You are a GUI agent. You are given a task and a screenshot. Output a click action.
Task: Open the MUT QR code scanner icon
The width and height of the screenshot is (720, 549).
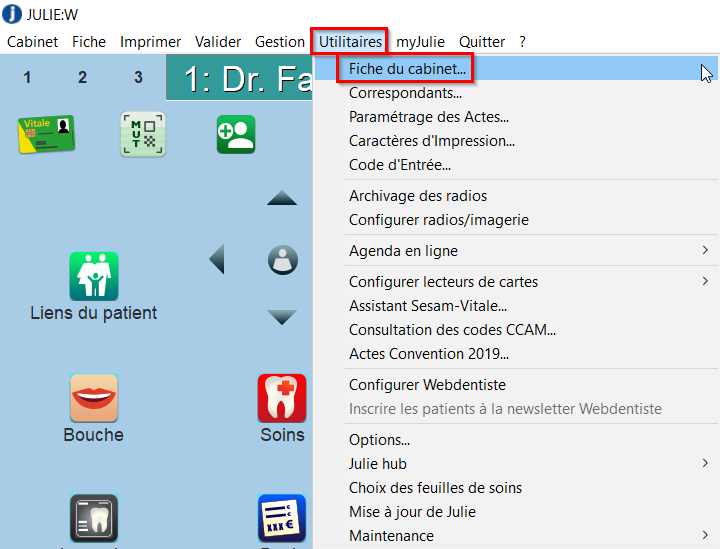tap(143, 134)
